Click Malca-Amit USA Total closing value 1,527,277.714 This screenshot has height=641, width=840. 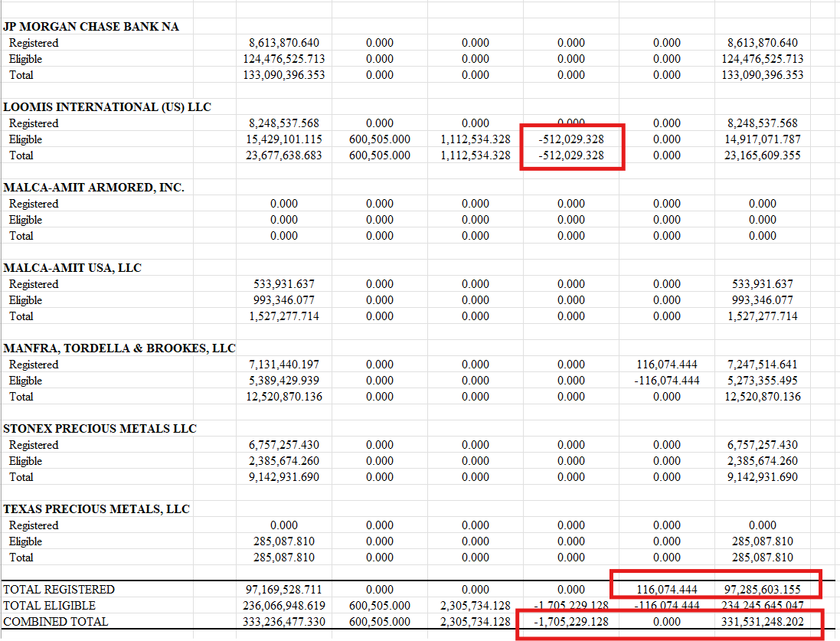click(x=763, y=316)
